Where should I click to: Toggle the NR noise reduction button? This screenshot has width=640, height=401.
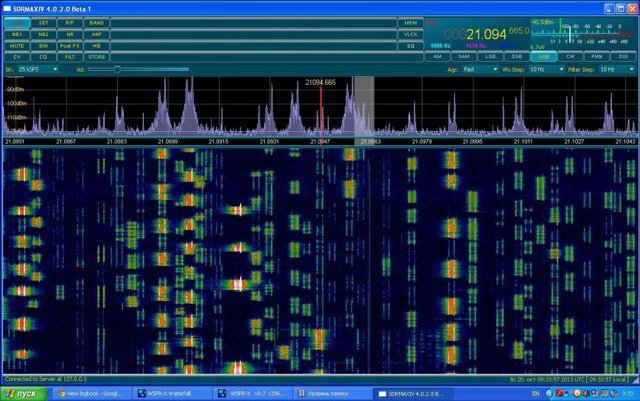(70, 33)
